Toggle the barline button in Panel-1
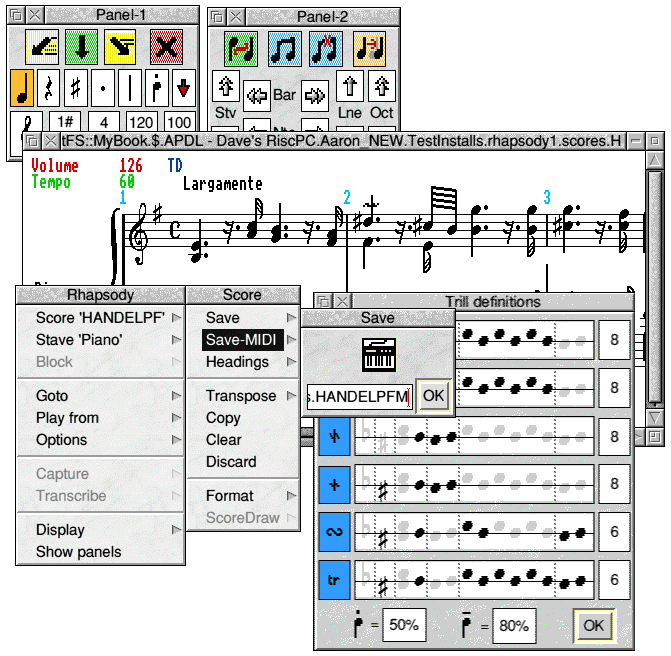This screenshot has height=656, width=671. pos(130,88)
